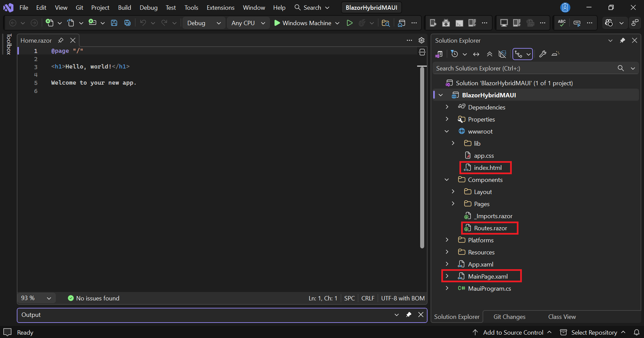
Task: Switch to the Class View tab
Action: pos(562,317)
